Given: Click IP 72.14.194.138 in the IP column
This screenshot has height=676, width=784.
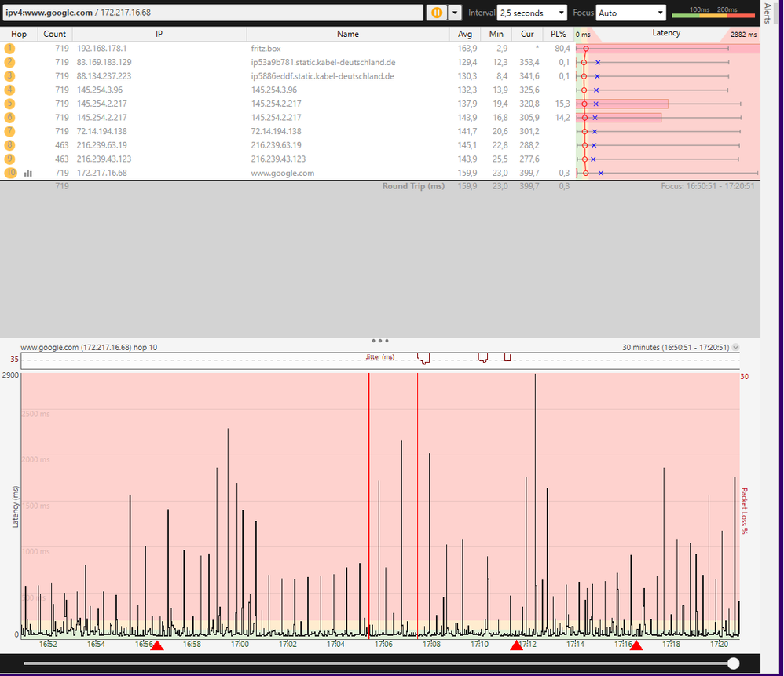Looking at the screenshot, I should click(x=101, y=131).
